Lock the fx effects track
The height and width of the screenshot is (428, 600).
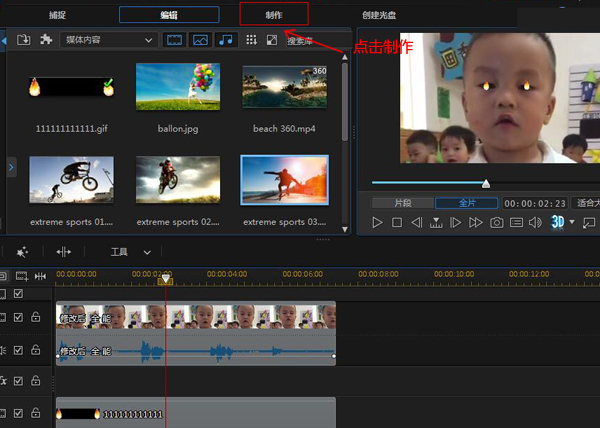click(x=36, y=380)
